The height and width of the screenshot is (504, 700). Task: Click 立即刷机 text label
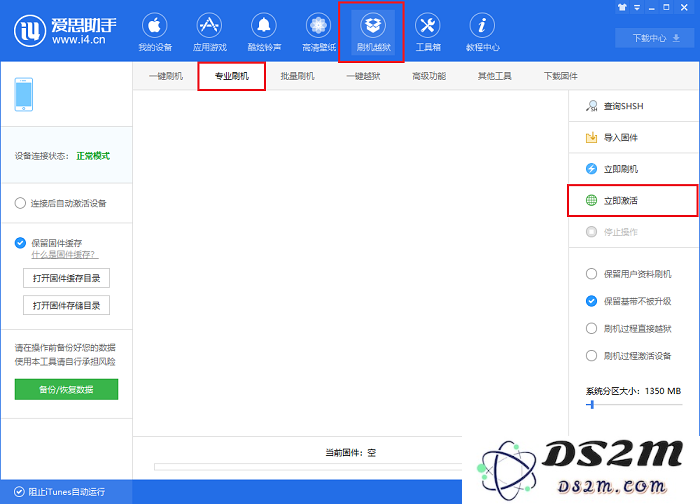coord(621,169)
